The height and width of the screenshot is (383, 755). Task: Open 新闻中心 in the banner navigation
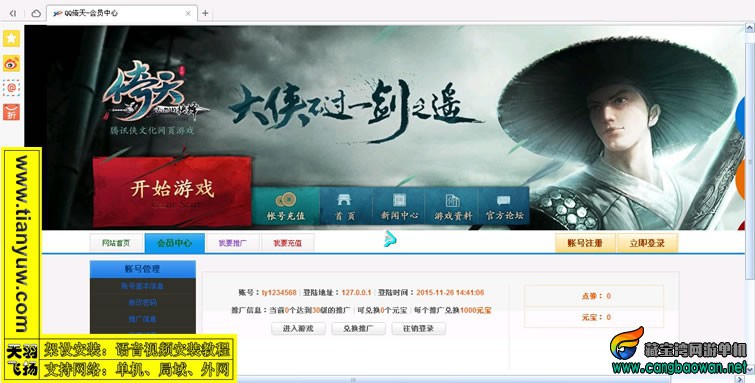[x=399, y=206]
